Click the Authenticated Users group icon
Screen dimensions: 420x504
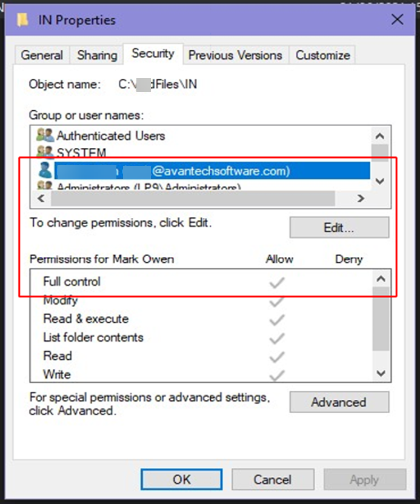(x=45, y=135)
